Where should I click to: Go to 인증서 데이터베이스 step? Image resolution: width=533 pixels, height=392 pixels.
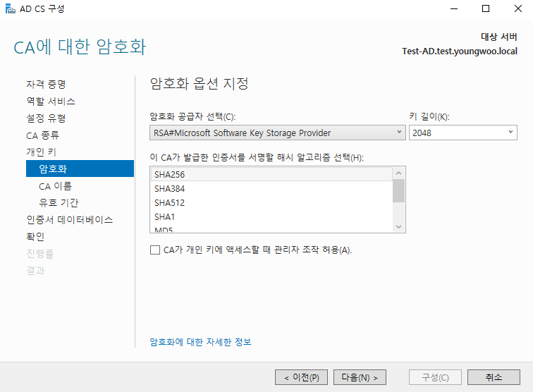70,220
